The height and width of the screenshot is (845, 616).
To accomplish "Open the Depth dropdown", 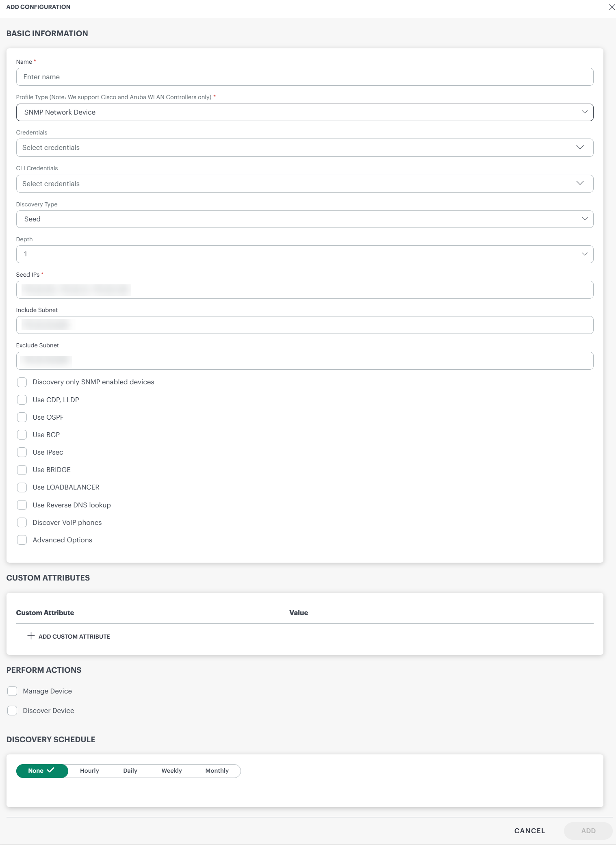I will (x=304, y=254).
